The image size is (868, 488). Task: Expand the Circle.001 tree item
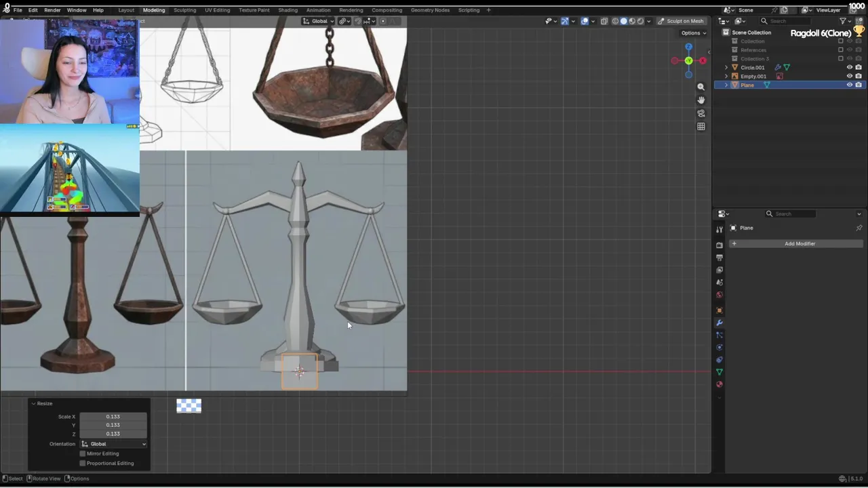(x=726, y=67)
